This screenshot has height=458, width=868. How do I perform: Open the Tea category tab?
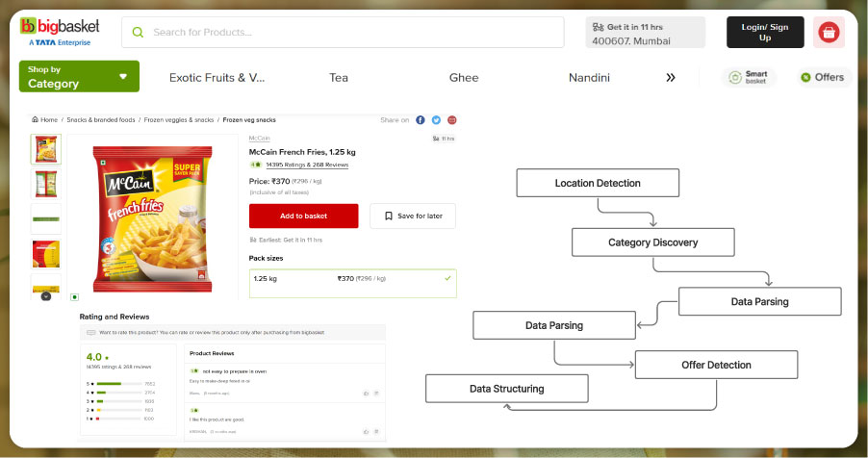pyautogui.click(x=339, y=78)
